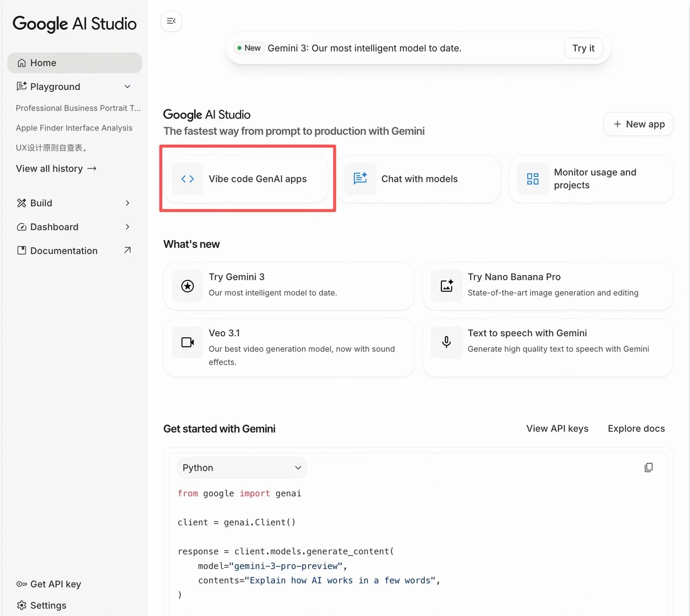The image size is (690, 616).
Task: Click the Chat with models sparkle icon
Action: pos(360,179)
